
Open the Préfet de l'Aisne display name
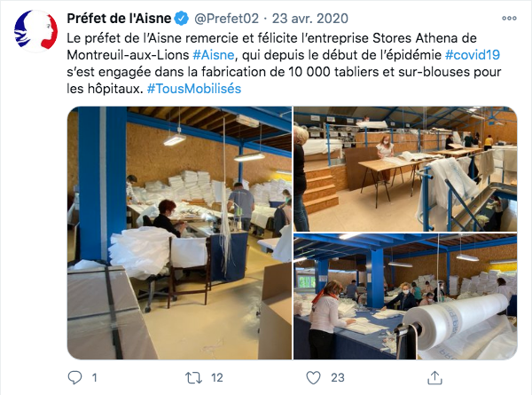point(119,19)
